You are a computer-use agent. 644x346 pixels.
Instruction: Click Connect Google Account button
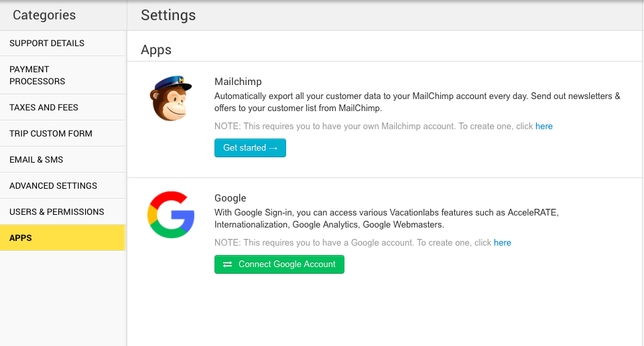[x=279, y=264]
